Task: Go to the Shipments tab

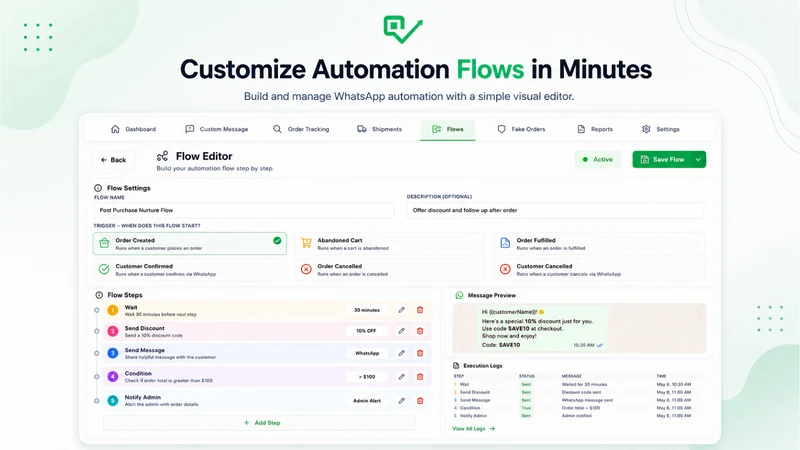Action: click(379, 129)
